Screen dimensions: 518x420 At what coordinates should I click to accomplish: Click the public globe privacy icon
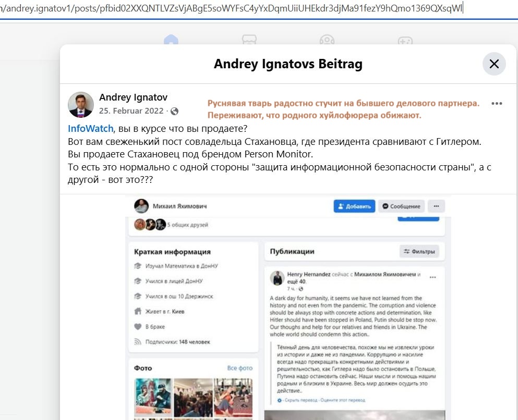(174, 111)
